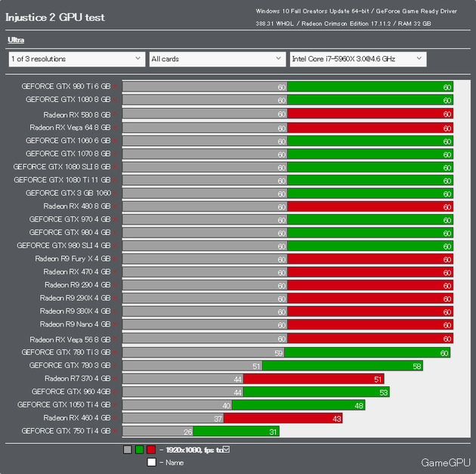Click the 'Radeon RX 580 8 GB' label
Image resolution: width=476 pixels, height=474 pixels.
77,114
